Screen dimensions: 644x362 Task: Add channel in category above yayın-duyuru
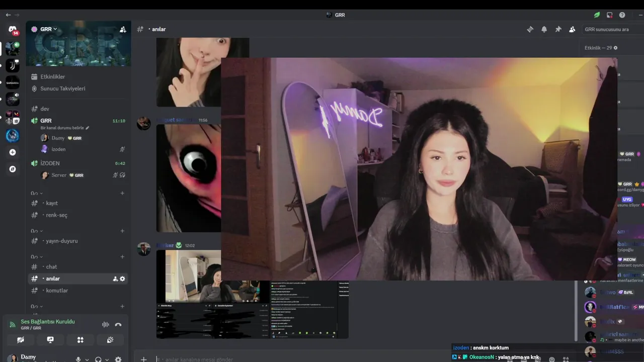(122, 231)
